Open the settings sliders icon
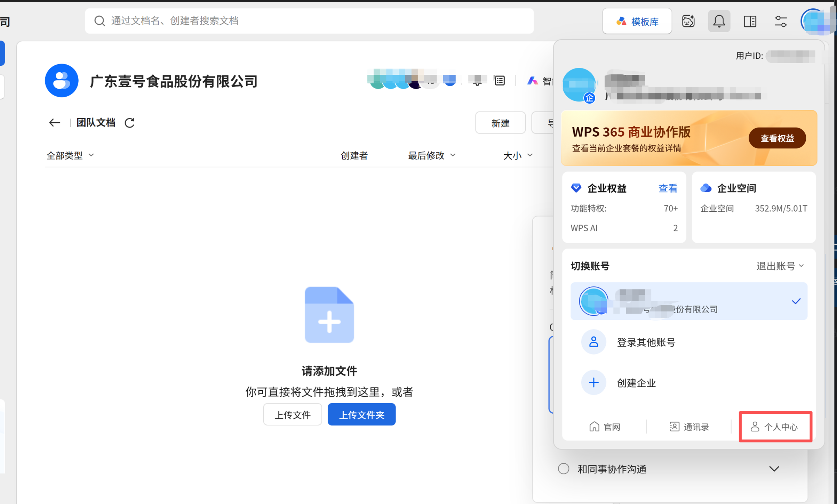Image resolution: width=837 pixels, height=504 pixels. point(780,22)
